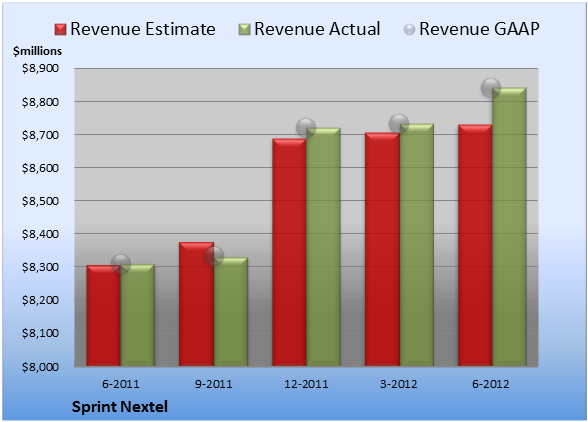Click the GAAP marker above 12-2011
588x422 pixels.
coord(306,128)
